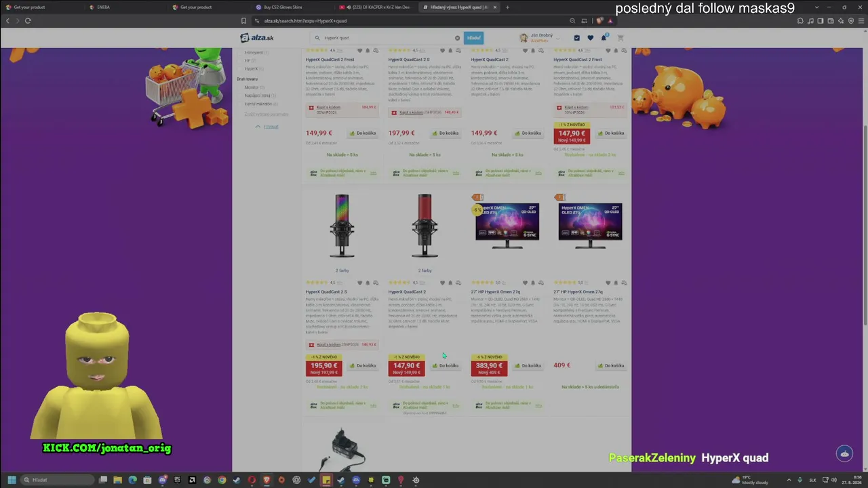The image size is (868, 488).
Task: Open the chat assistant bubble at page corner
Action: click(844, 453)
